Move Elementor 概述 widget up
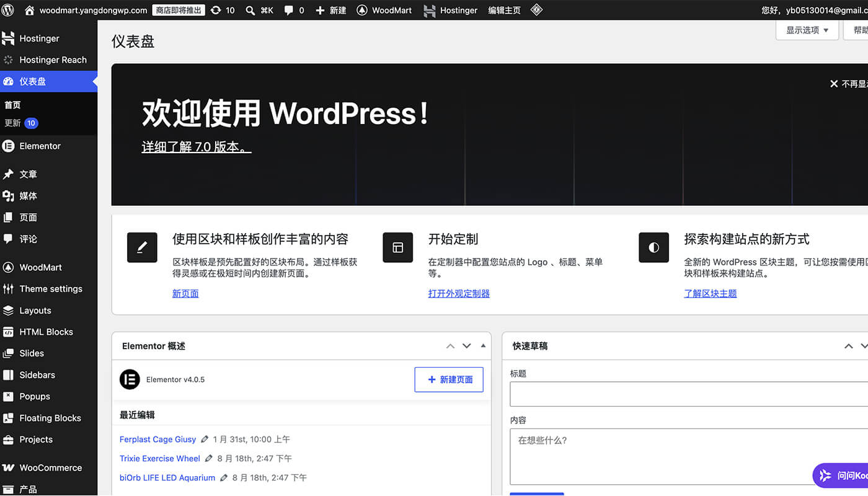This screenshot has height=496, width=868. tap(451, 346)
